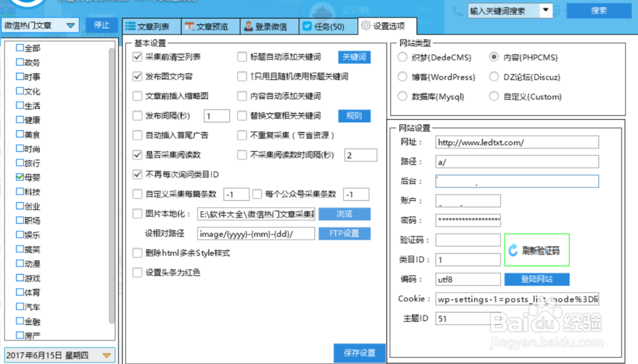
Task: Uncheck the 母婴 category checkbox
Action: (20, 177)
